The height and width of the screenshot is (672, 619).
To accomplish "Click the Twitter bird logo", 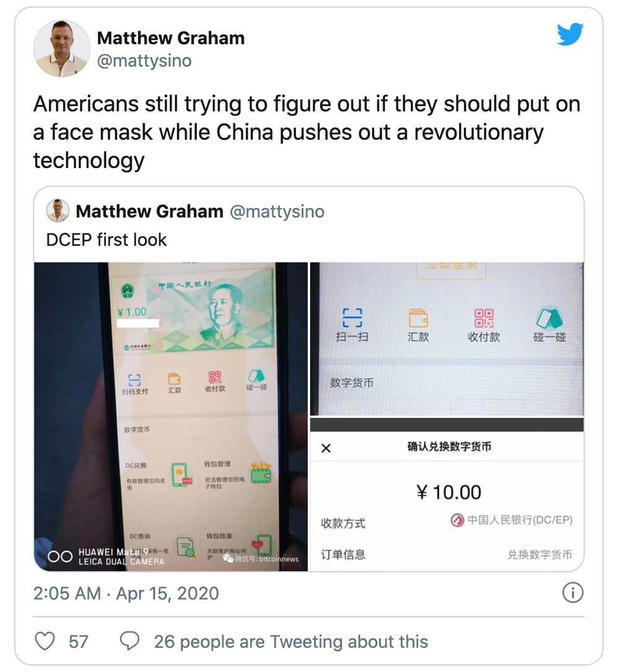I will (570, 34).
